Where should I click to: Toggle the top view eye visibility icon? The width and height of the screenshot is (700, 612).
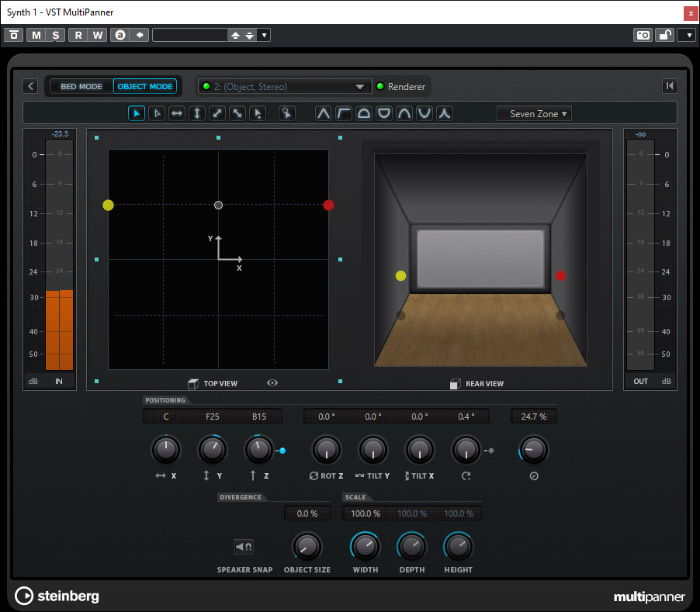click(272, 383)
